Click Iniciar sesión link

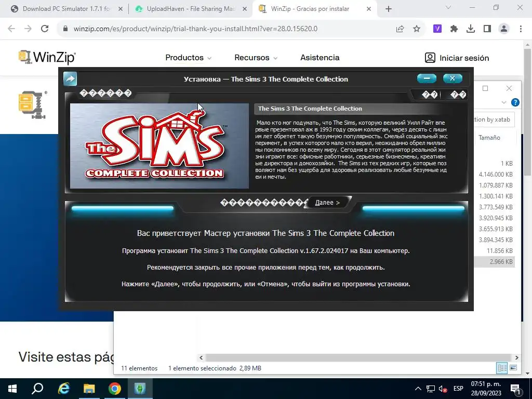coord(457,58)
